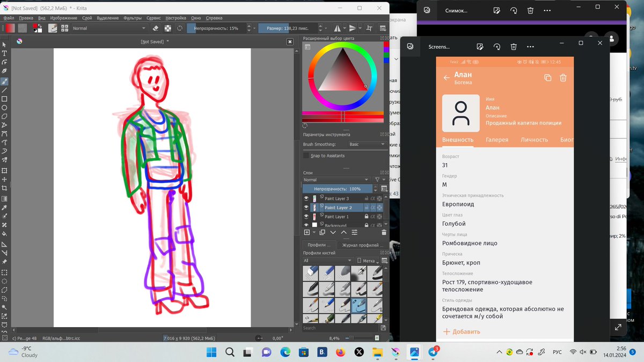Switch to the Галерея tab

point(497,139)
